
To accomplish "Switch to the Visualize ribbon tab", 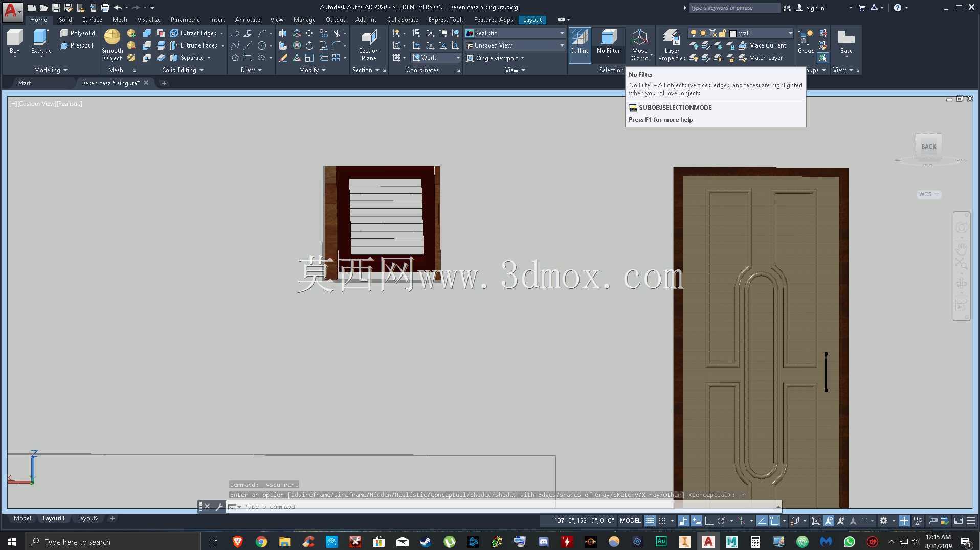I will [x=149, y=20].
